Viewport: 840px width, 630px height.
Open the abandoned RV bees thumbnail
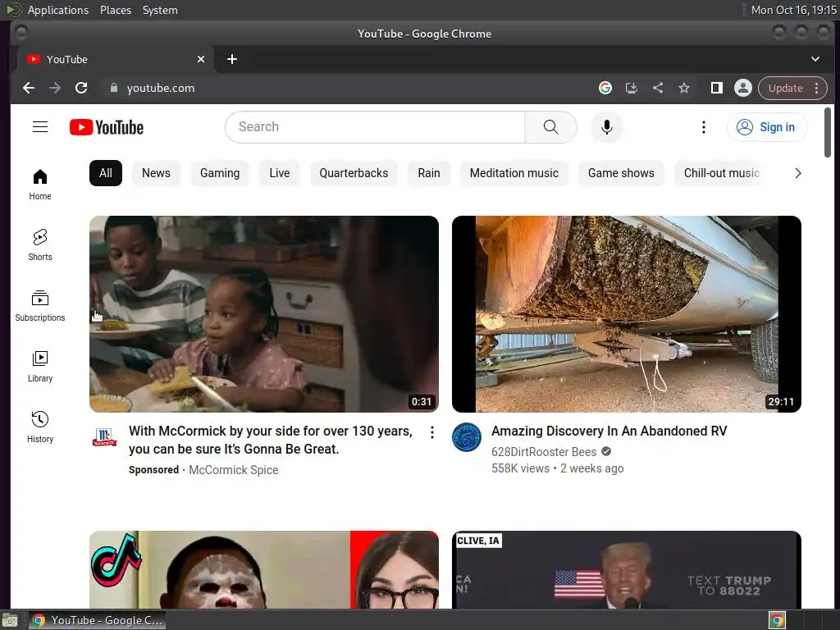point(626,314)
